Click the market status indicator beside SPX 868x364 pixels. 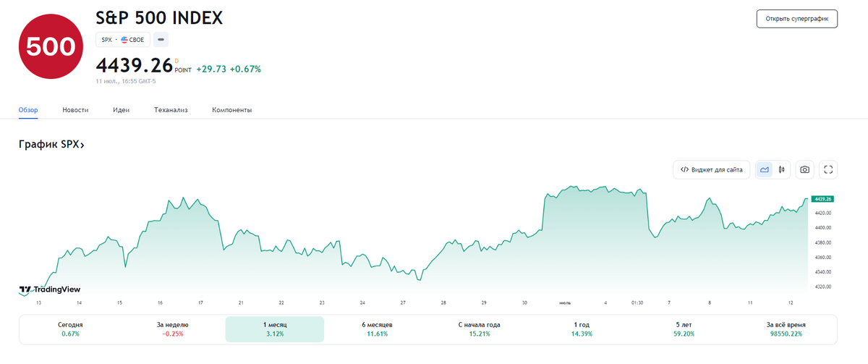[161, 40]
